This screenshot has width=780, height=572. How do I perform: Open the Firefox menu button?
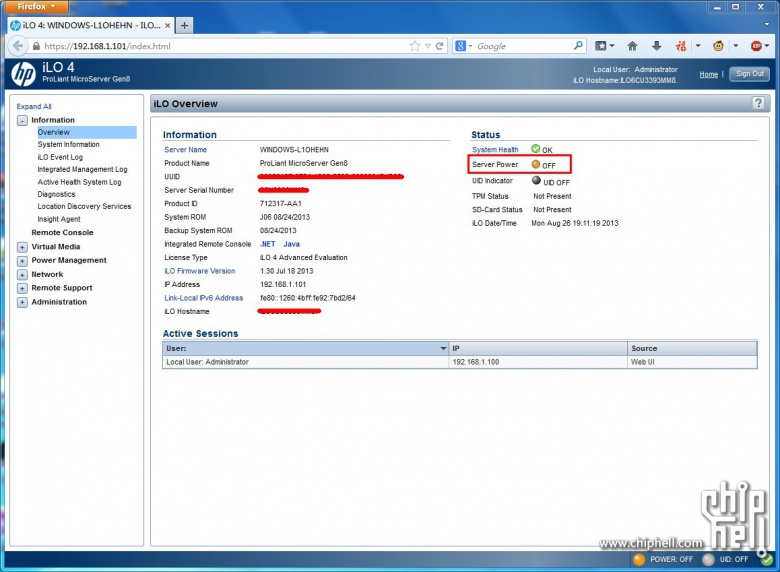tap(35, 6)
